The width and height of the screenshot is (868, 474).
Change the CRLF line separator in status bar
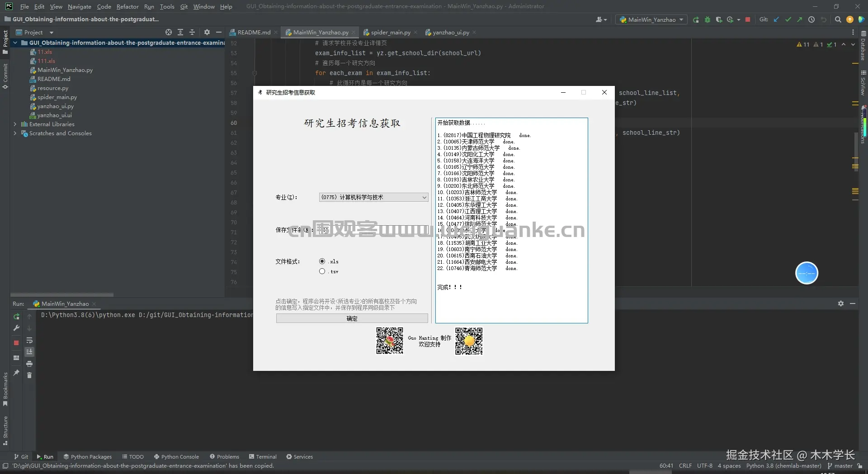click(685, 466)
